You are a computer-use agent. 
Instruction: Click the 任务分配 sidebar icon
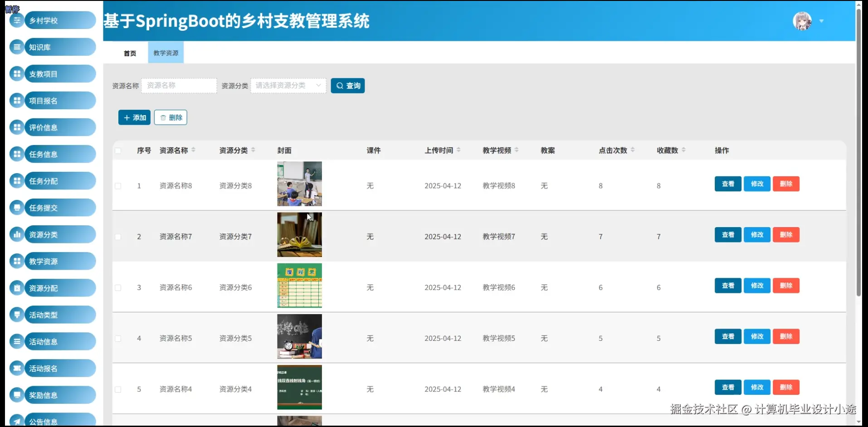17,181
